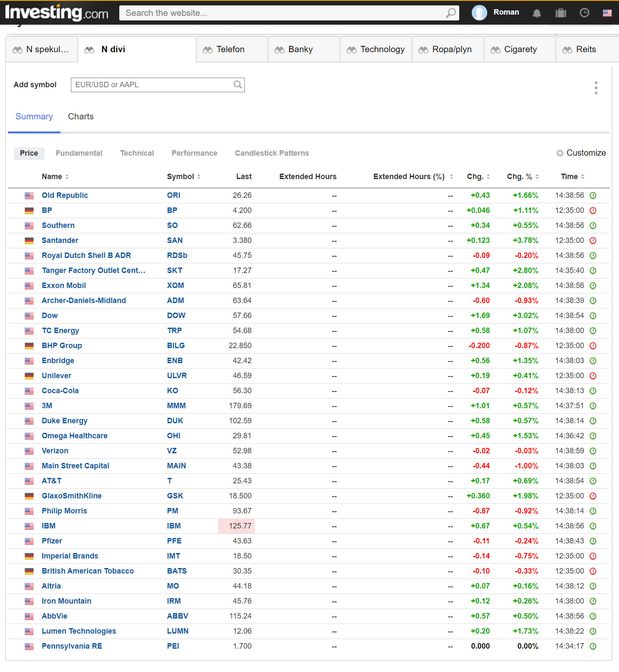The width and height of the screenshot is (619, 672).
Task: Open the portfolio briefcase icon
Action: point(561,13)
